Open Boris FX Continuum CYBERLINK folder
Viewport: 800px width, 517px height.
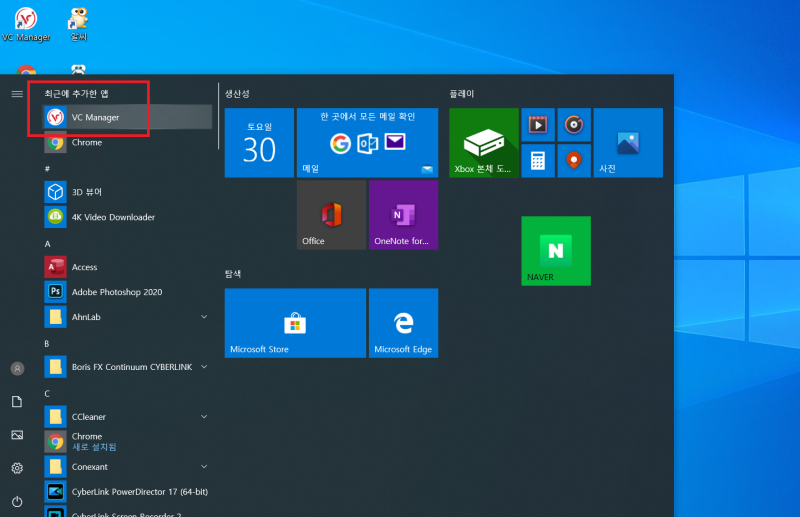[x=128, y=367]
